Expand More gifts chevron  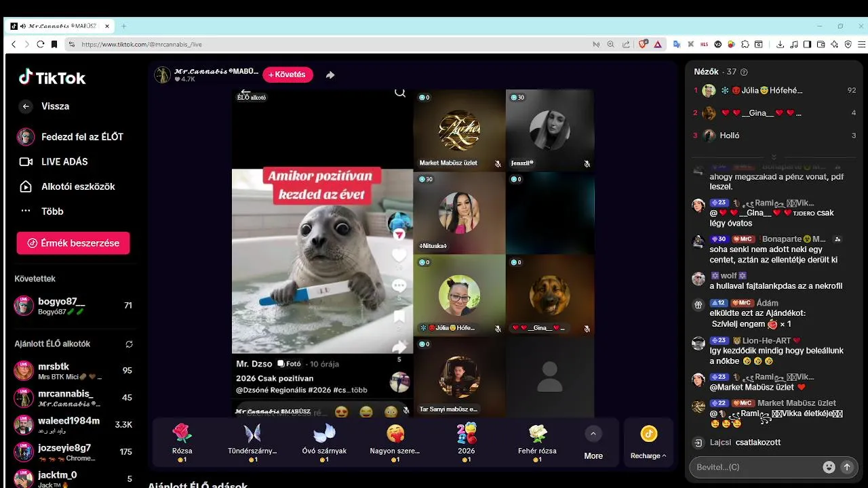point(593,434)
